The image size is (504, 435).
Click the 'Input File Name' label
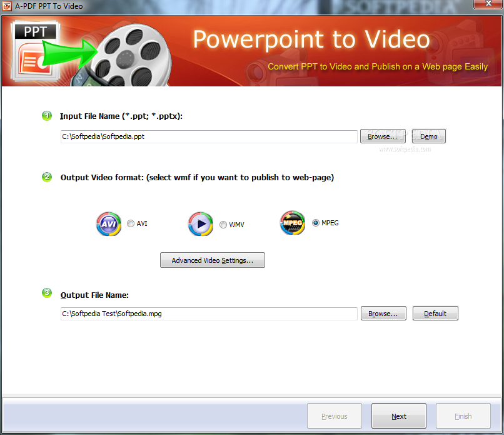[121, 116]
